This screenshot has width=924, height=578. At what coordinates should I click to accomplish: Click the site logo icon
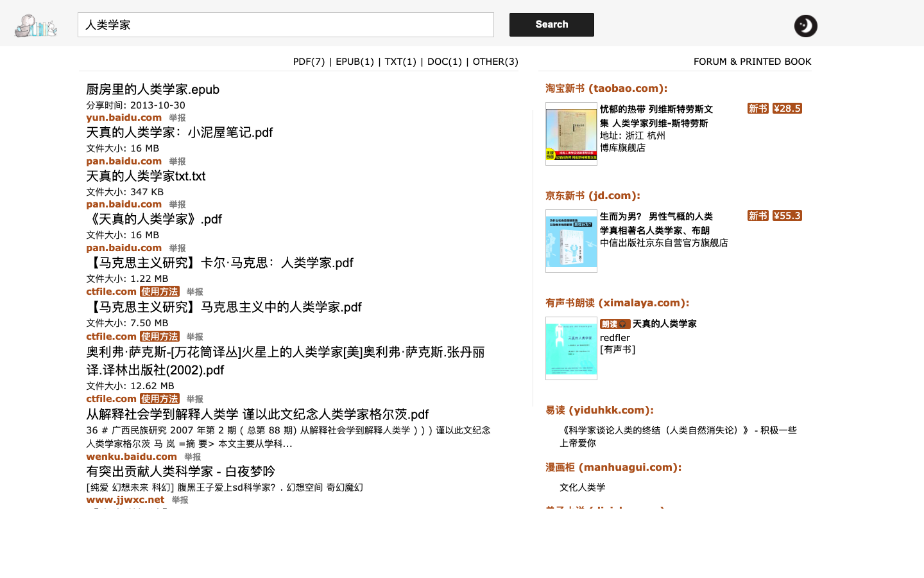click(x=35, y=24)
